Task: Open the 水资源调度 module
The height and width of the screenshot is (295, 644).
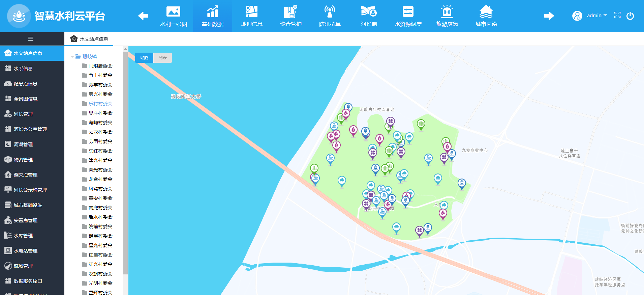Action: 408,16
